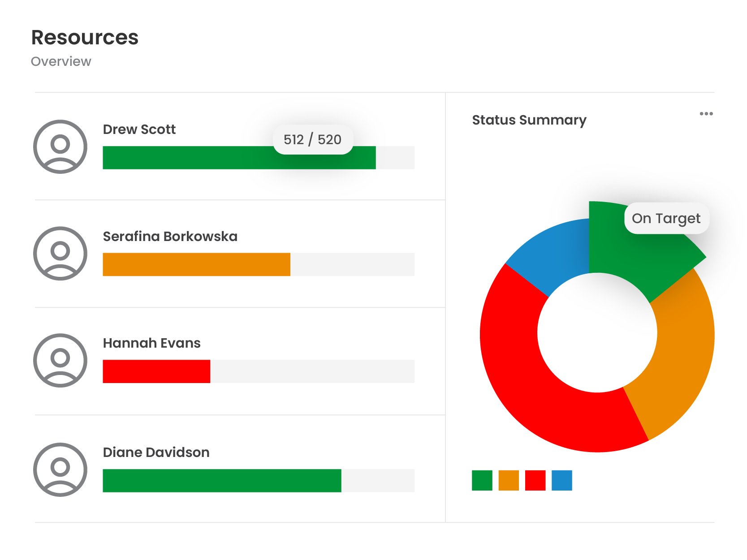Click Drew Scott's profile avatar icon
Viewport: 747px width, 560px height.
pos(60,146)
